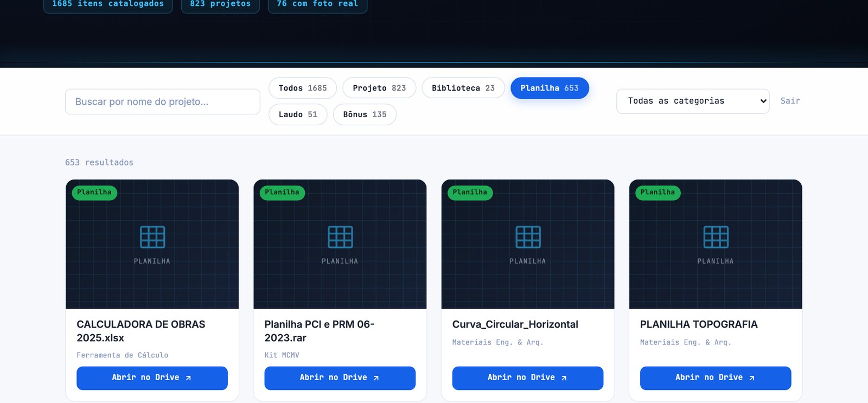This screenshot has height=403, width=868.
Task: Click the Planilha PCI e PRM card thumbnail
Action: [x=340, y=244]
